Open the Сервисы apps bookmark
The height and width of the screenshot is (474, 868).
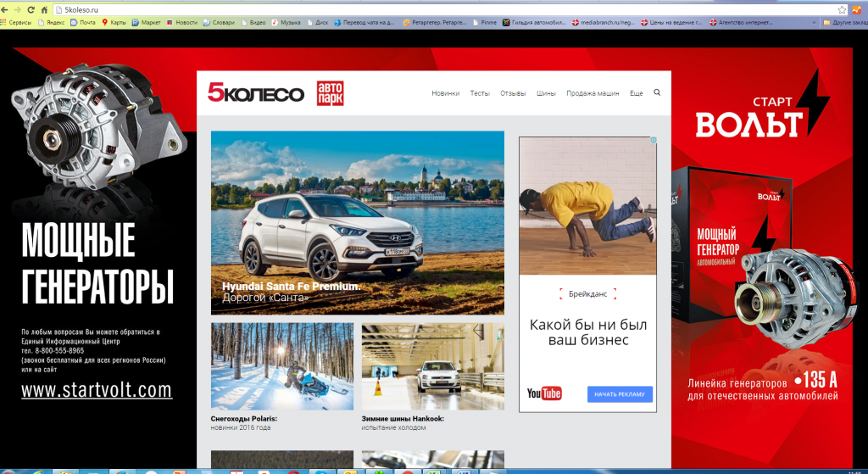coord(16,23)
